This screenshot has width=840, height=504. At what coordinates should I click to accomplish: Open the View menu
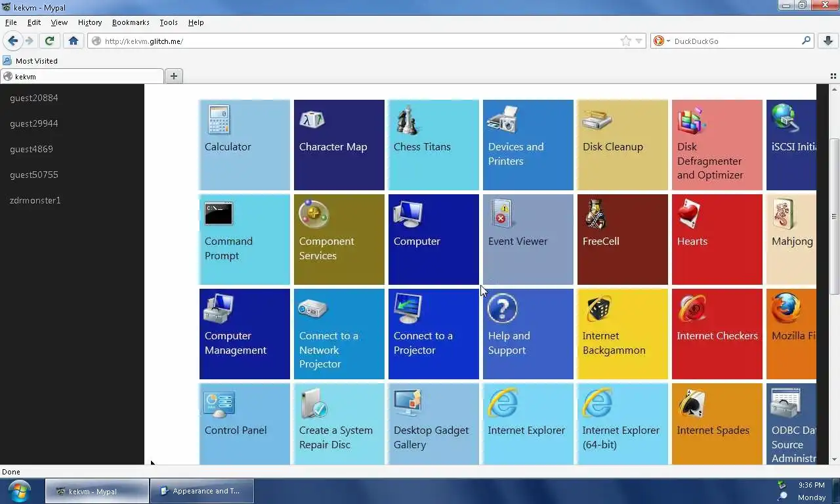click(59, 22)
